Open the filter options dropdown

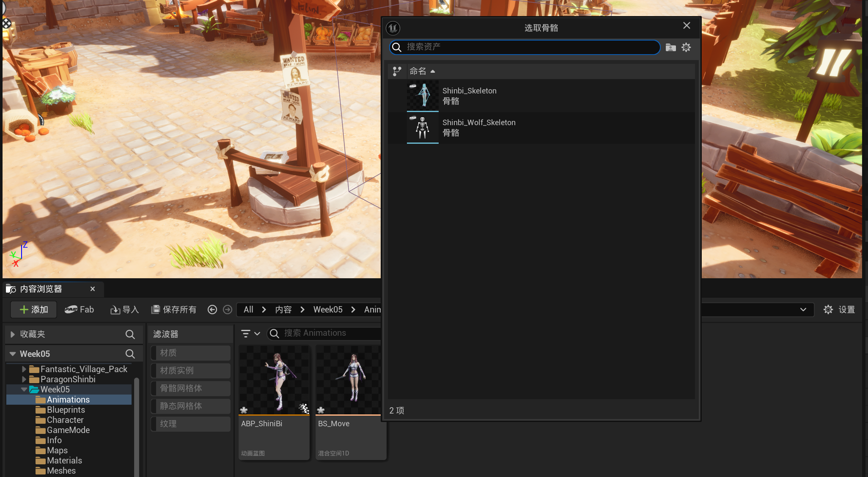point(250,333)
